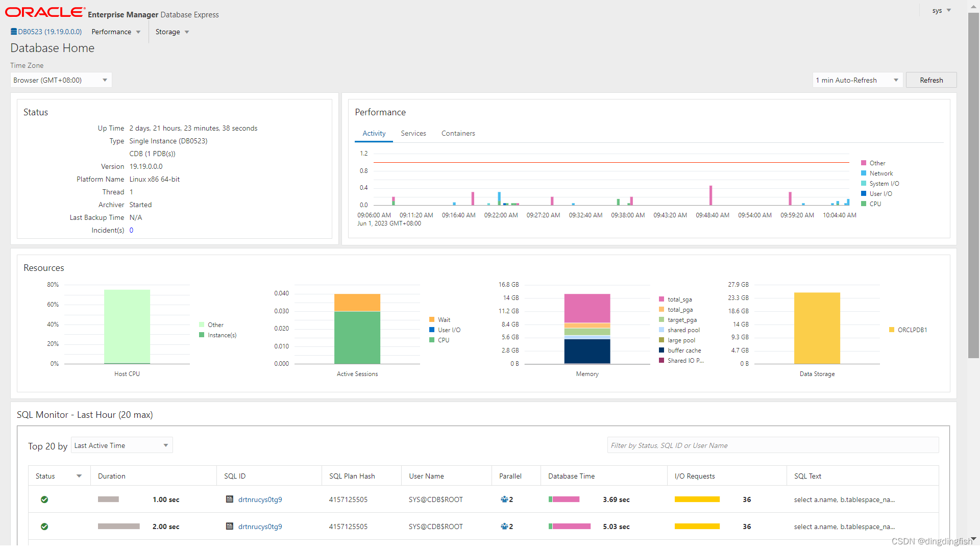Click the Host CPU bar
980x551 pixels.
tap(127, 327)
